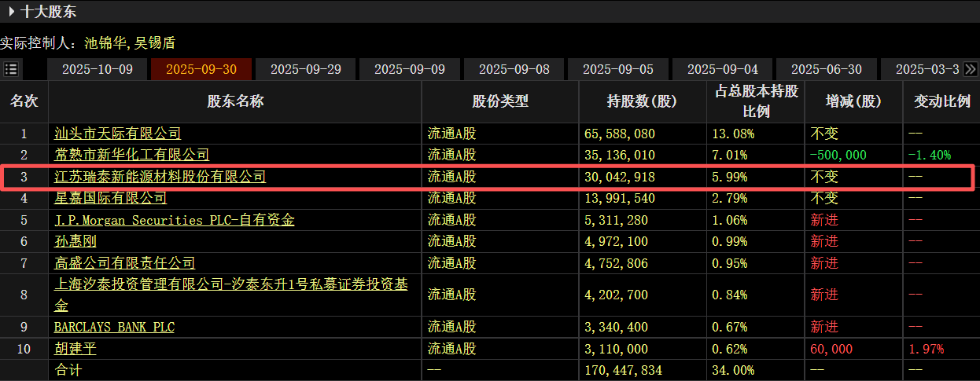
Task: Open shareholder link 孙惠刚
Action: pyautogui.click(x=75, y=241)
